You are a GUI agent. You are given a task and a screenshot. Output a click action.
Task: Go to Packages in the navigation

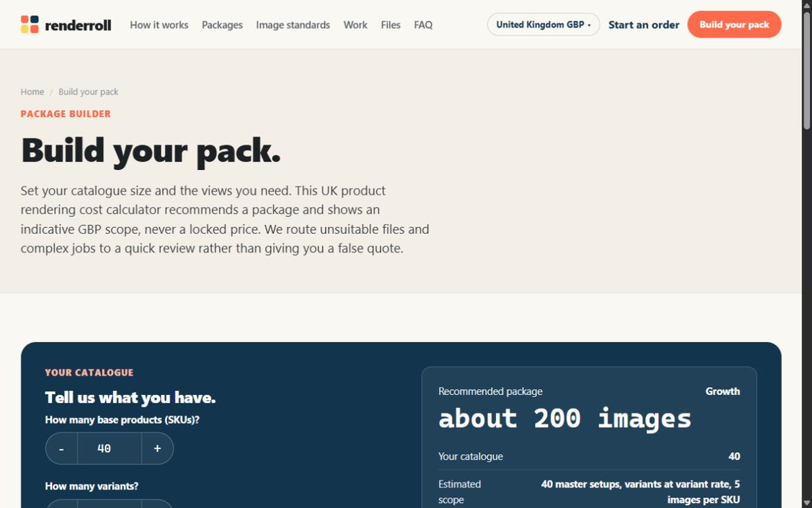(222, 25)
